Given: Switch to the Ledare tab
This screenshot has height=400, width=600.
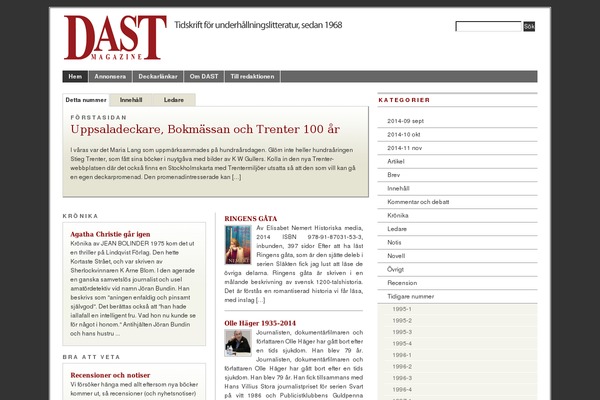Looking at the screenshot, I should [x=174, y=100].
